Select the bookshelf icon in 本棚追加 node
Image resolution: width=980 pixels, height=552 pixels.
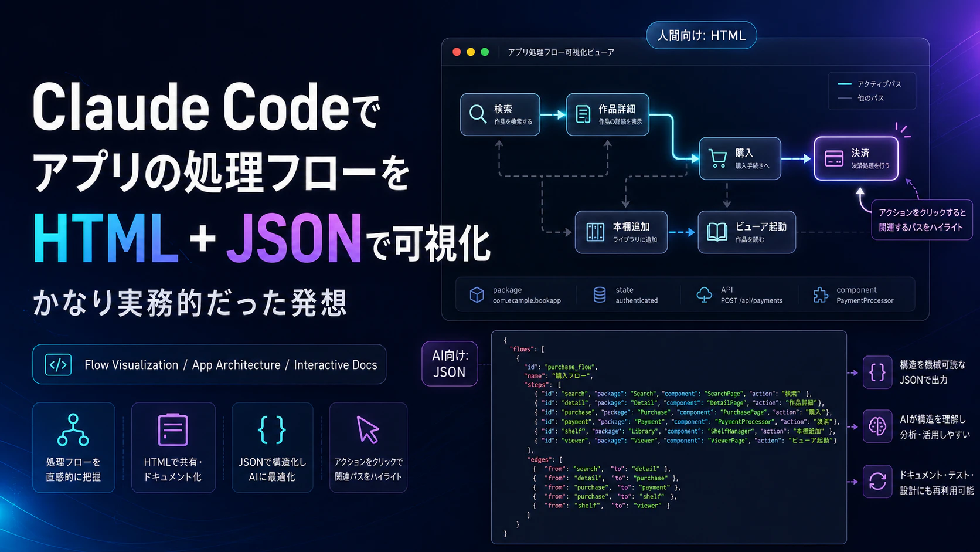pyautogui.click(x=595, y=232)
